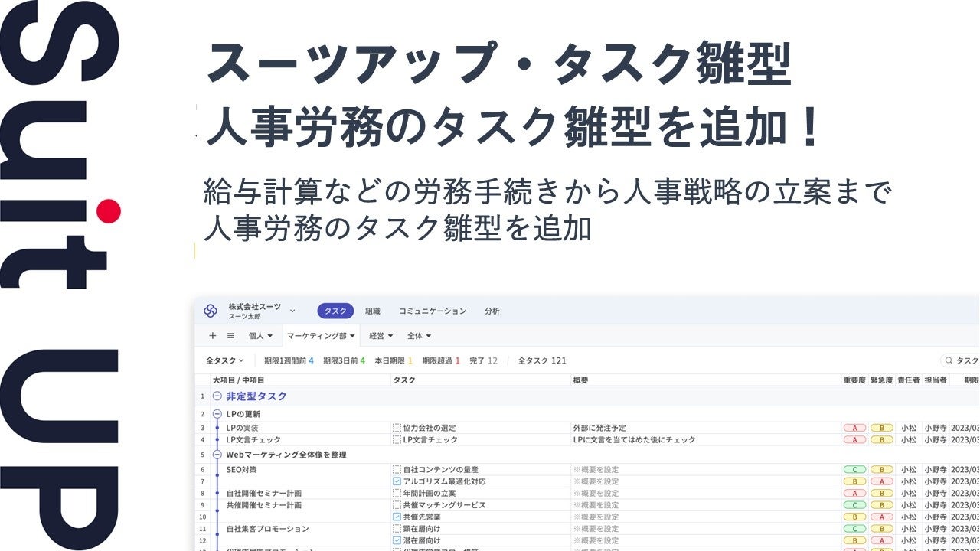Check the 顕在層向け task checkbox
The image size is (980, 551).
point(397,529)
